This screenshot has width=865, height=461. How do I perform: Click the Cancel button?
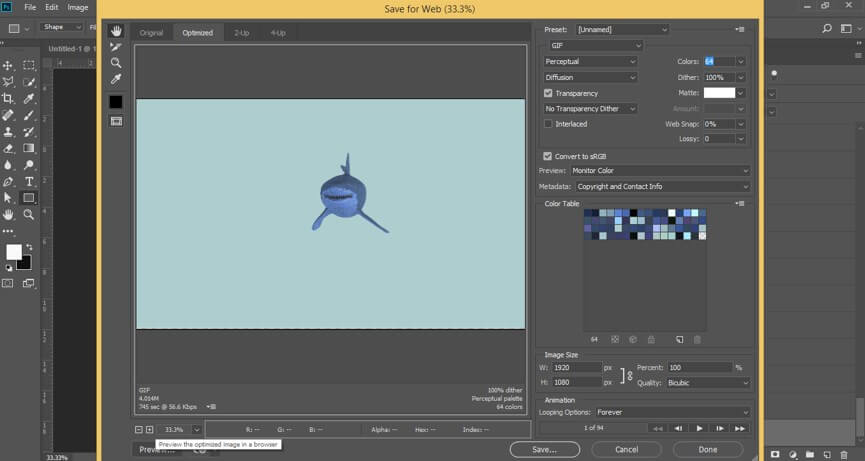click(x=627, y=449)
